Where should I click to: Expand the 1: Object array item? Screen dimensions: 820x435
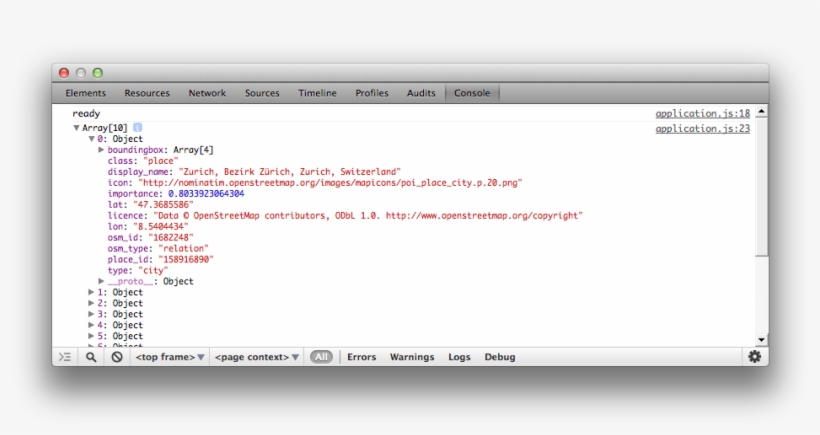tap(92, 292)
